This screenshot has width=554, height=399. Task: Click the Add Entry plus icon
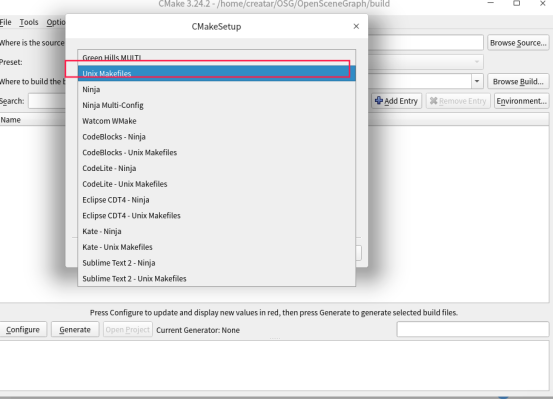point(379,101)
